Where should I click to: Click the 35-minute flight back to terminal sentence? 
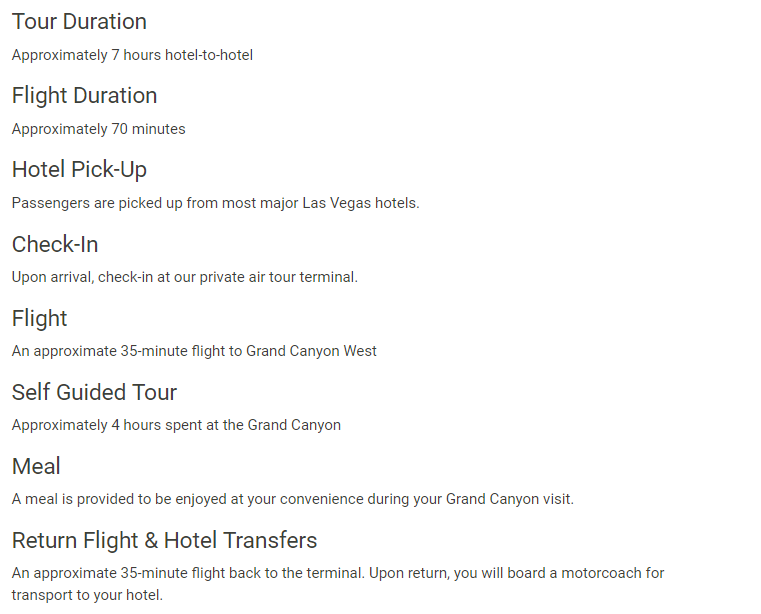[x=188, y=573]
